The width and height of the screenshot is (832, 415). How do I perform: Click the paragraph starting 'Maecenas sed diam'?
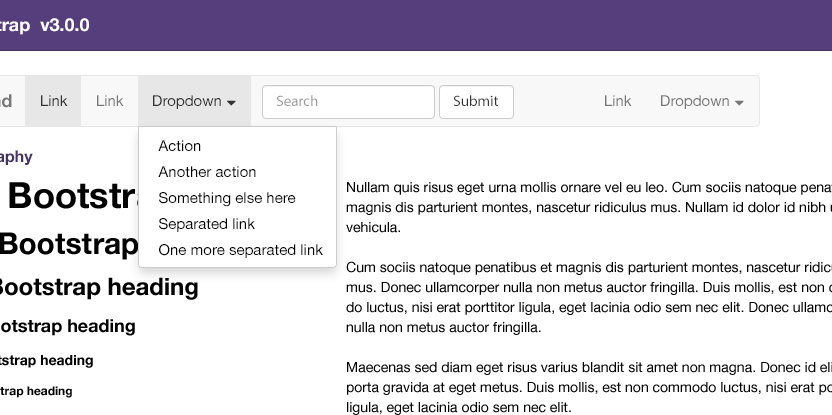(588, 387)
